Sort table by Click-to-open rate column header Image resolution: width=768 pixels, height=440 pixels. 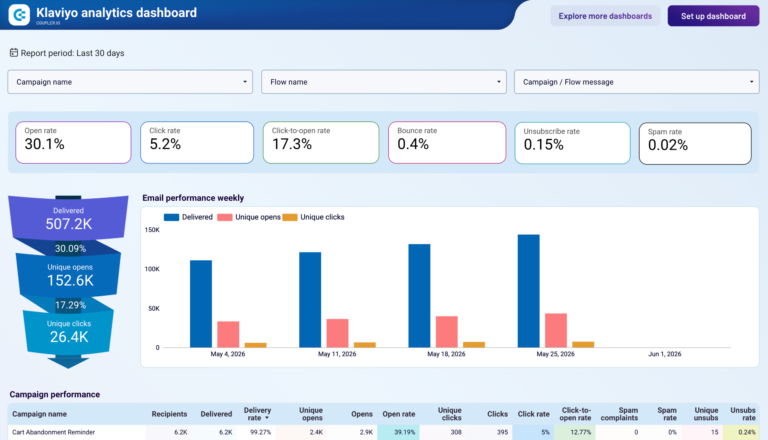[576, 414]
